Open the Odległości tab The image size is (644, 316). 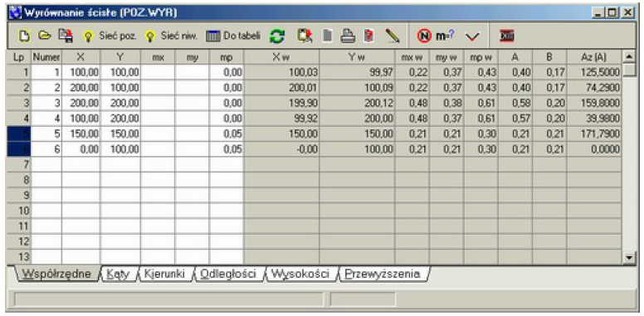tap(228, 275)
